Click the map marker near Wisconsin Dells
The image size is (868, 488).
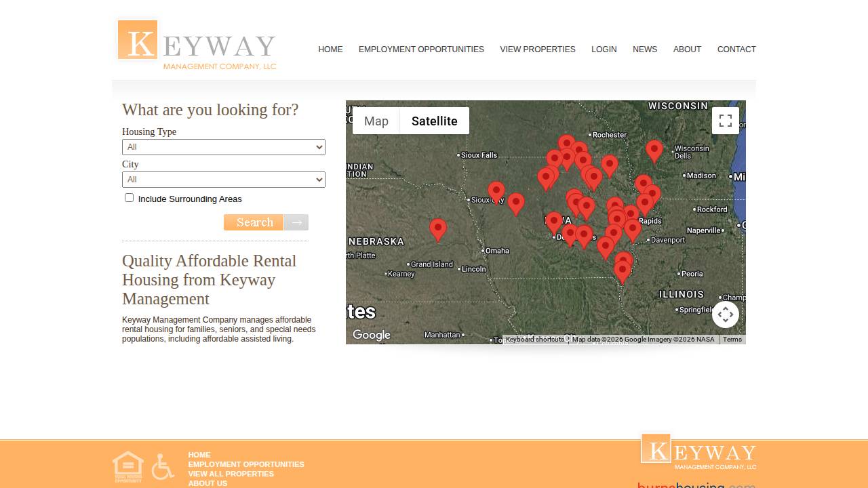click(x=654, y=150)
